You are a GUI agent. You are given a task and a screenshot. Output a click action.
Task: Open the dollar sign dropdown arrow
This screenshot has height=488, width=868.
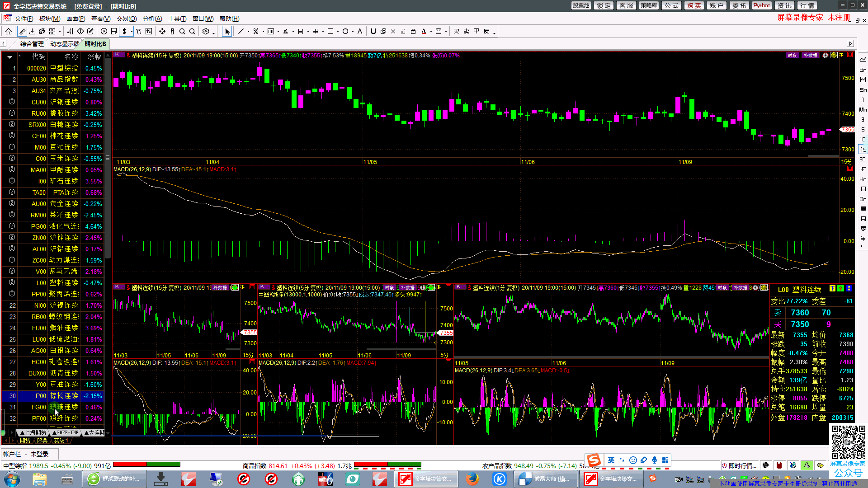[132, 31]
